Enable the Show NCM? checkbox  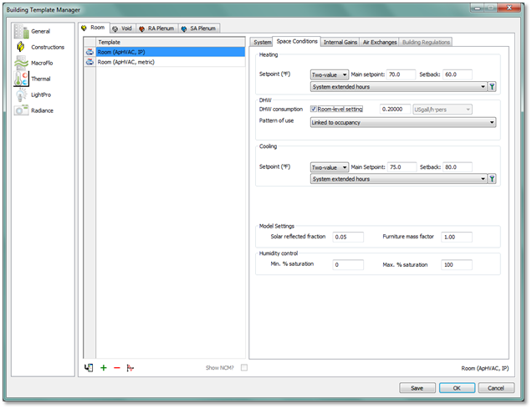coord(244,367)
